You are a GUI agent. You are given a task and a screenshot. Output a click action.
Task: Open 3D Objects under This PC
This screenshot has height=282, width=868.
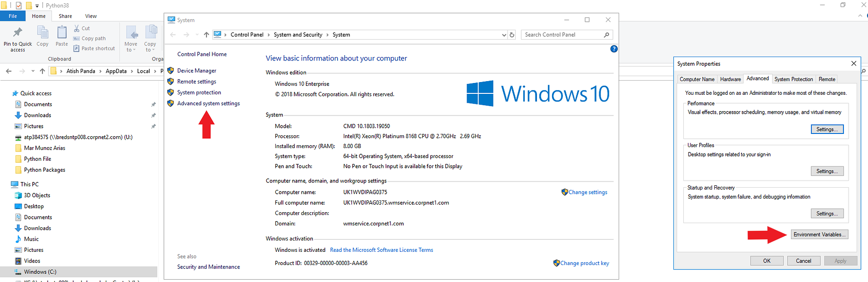click(x=37, y=195)
